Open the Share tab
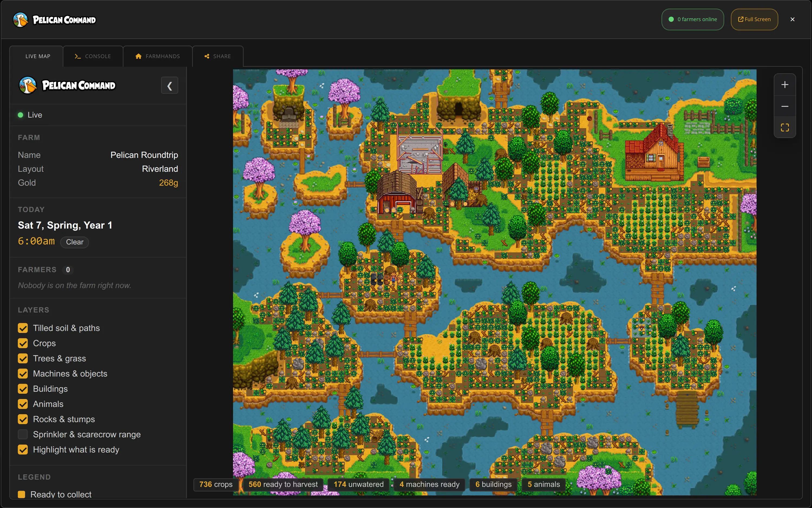 (217, 56)
